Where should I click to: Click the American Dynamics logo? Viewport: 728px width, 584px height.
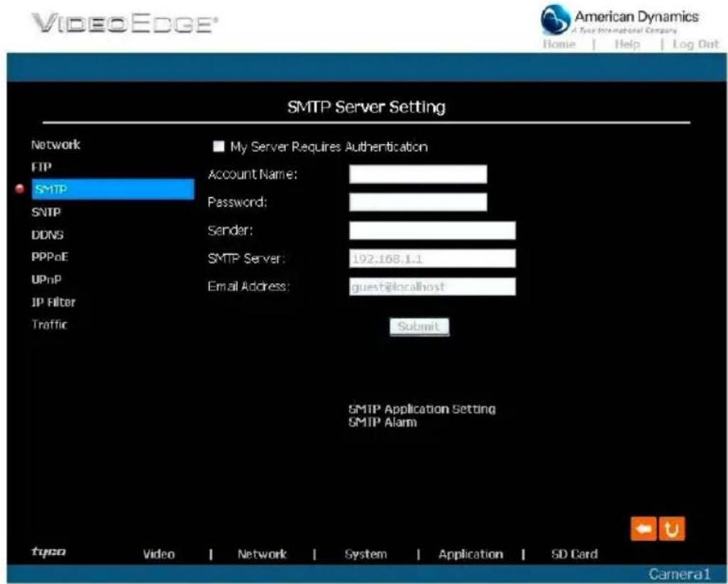[x=620, y=20]
